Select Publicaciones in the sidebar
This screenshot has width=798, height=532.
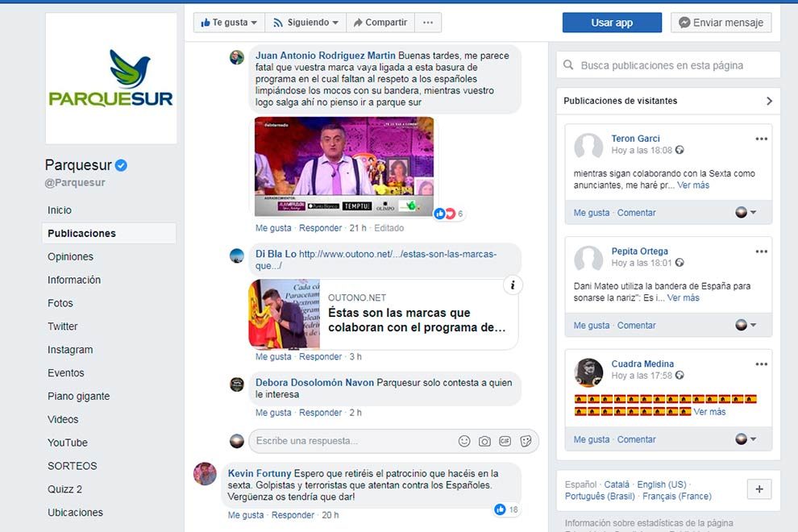110,233
